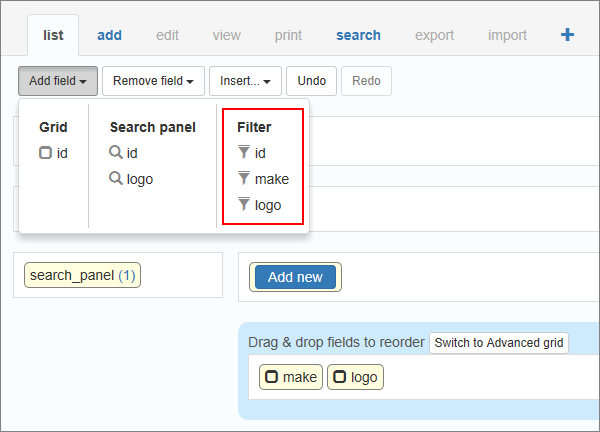
Task: Click the square icon on the logo chip
Action: tap(339, 377)
